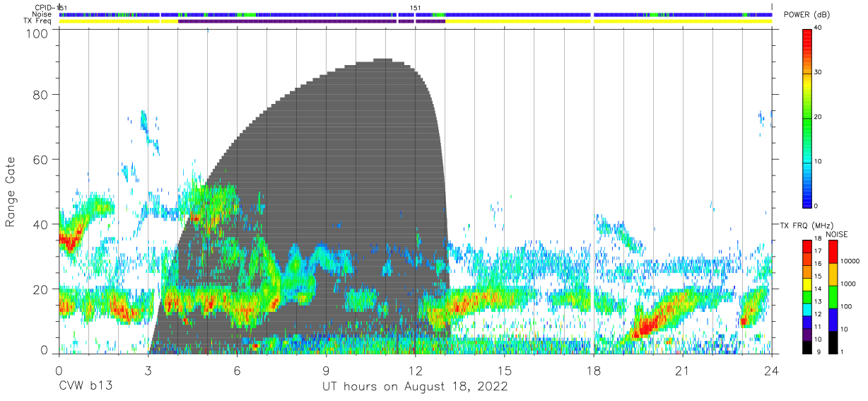Click the 'UT hours on August 18, 2022' label
The width and height of the screenshot is (868, 401).
point(415,387)
